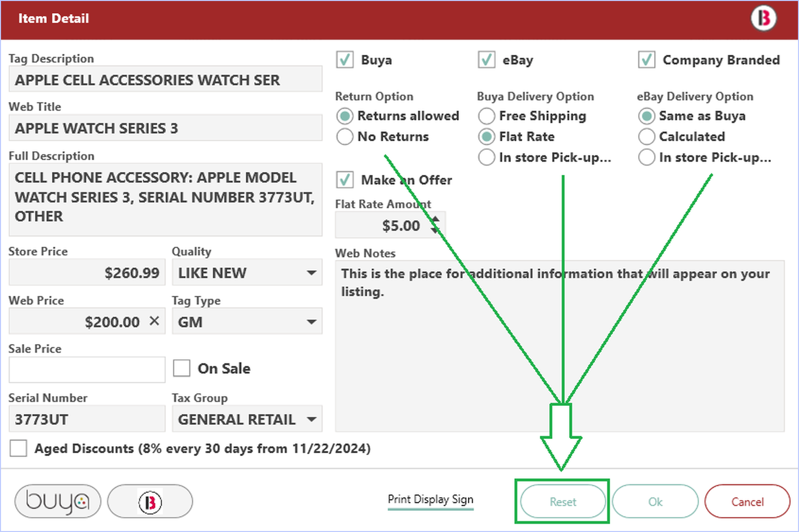The width and height of the screenshot is (799, 532).
Task: Click the red B logo pill button
Action: [x=150, y=501]
